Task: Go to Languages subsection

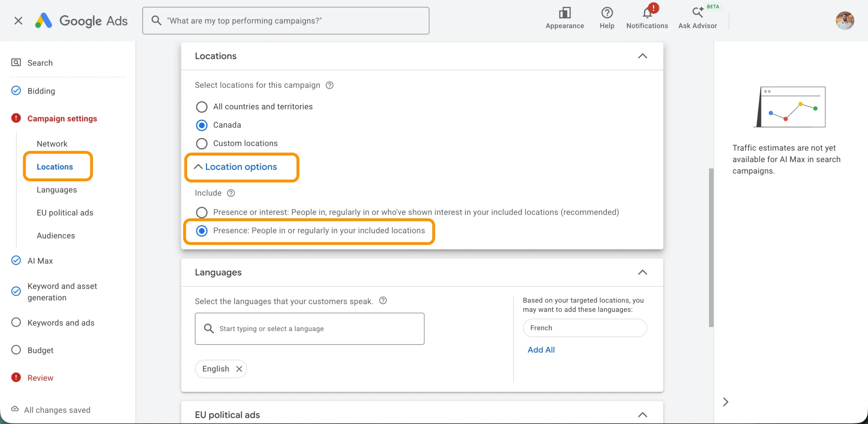Action: point(57,190)
